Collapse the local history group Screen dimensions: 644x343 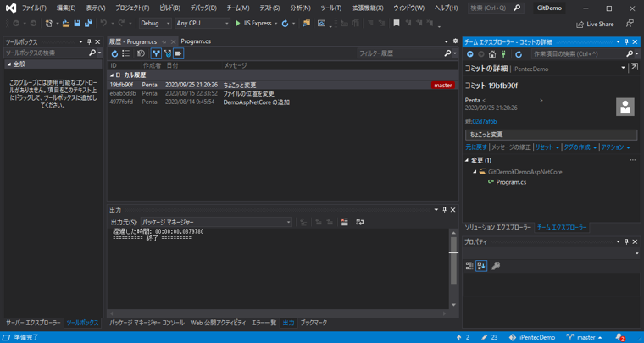pyautogui.click(x=112, y=75)
